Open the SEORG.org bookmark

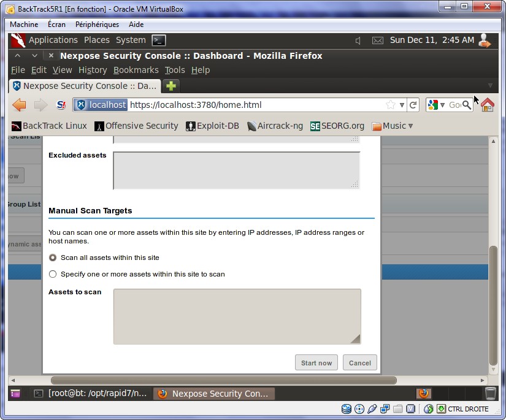[x=337, y=126]
